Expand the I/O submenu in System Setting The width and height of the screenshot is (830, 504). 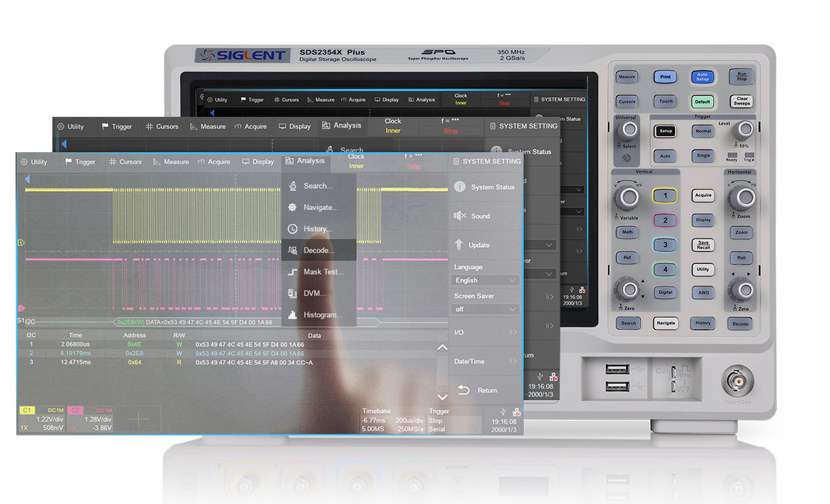(485, 333)
